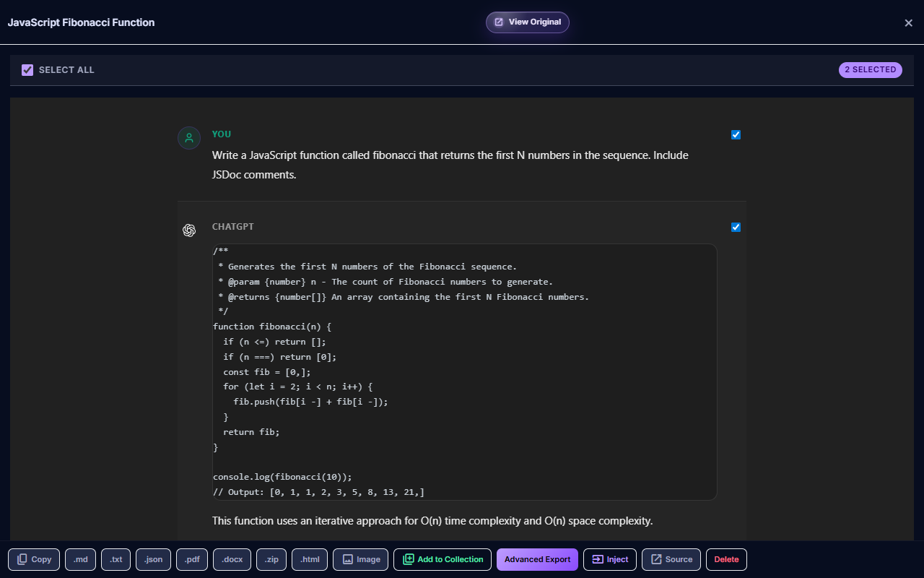The image size is (924, 578).
Task: Click the 'const fib = [0,];' code line
Action: tap(267, 372)
